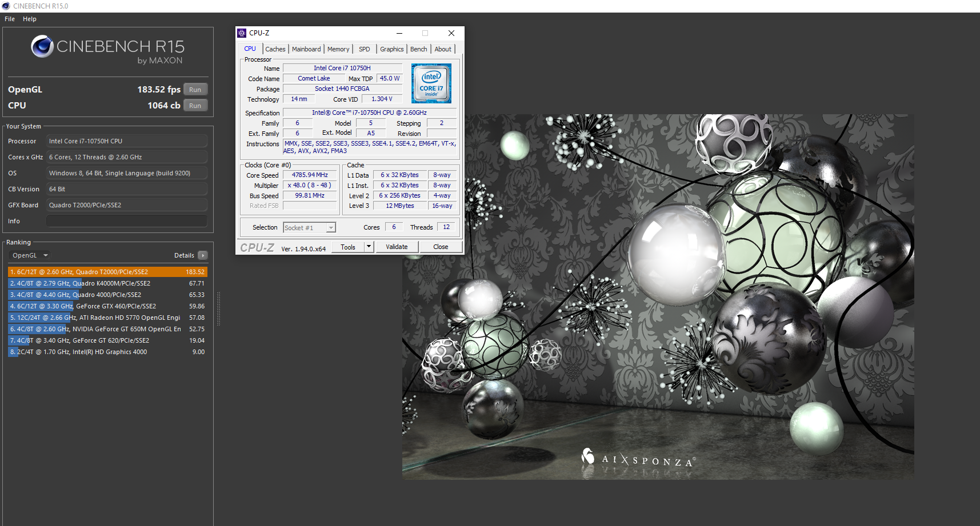Click the Intel Core i7 badge in CPU-Z

431,83
